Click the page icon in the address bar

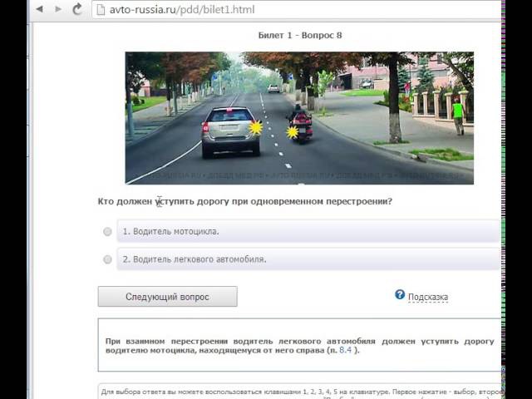tap(99, 10)
